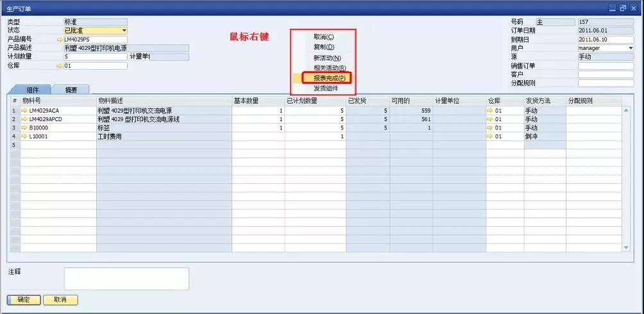Choose 发货组件 from the context menu
Image resolution: width=644 pixels, height=314 pixels.
pos(326,88)
